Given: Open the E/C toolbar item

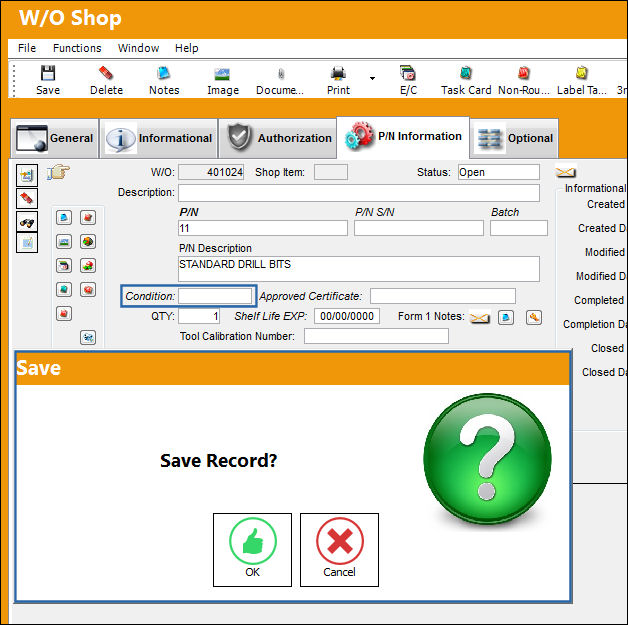Looking at the screenshot, I should [408, 80].
